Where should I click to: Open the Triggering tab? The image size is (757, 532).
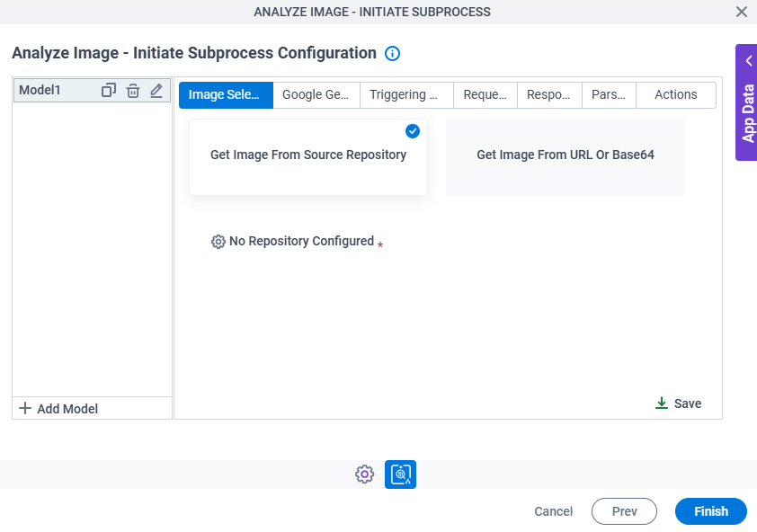(x=406, y=95)
